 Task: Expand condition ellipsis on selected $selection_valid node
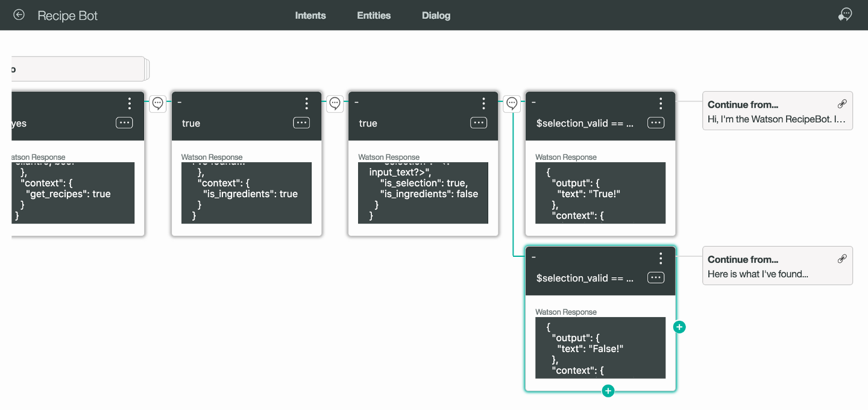click(655, 278)
